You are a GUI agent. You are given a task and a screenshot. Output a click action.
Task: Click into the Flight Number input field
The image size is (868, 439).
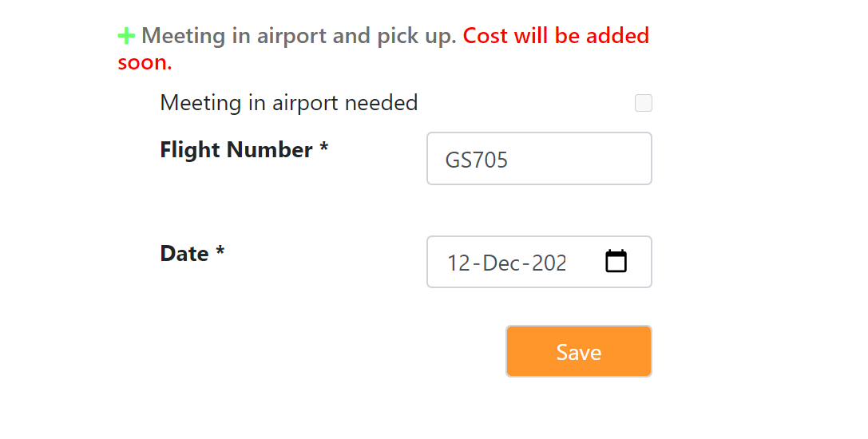point(539,159)
